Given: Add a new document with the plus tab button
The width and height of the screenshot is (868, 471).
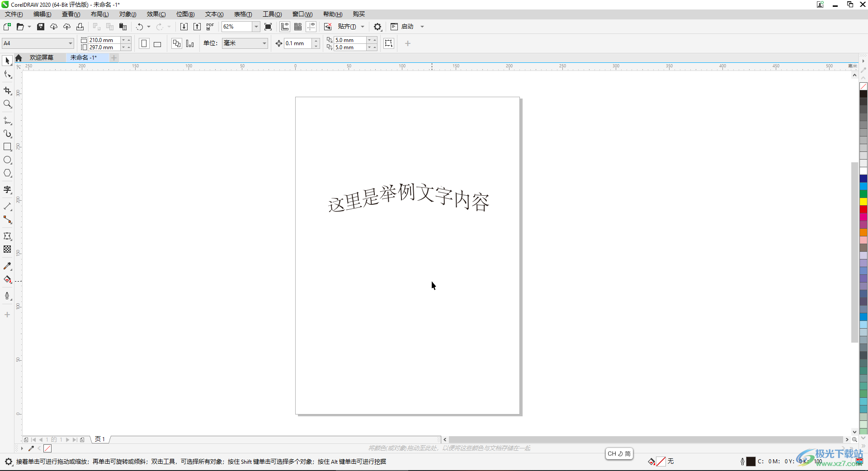Looking at the screenshot, I should coord(114,57).
